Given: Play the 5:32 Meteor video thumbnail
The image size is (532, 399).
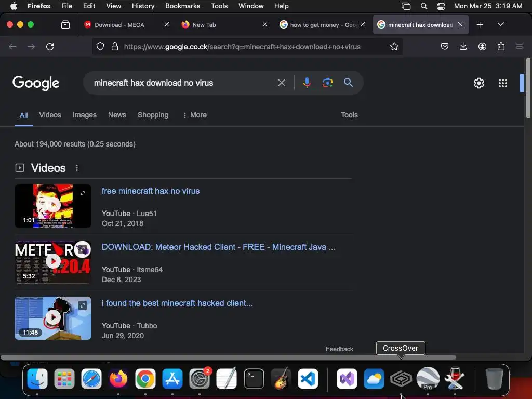Looking at the screenshot, I should pyautogui.click(x=53, y=262).
